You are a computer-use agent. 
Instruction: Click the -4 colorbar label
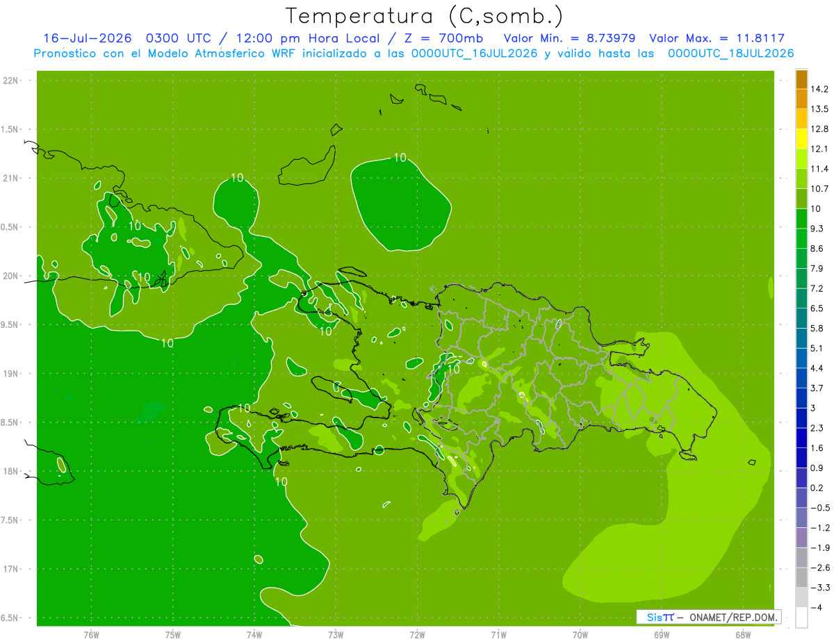click(818, 608)
